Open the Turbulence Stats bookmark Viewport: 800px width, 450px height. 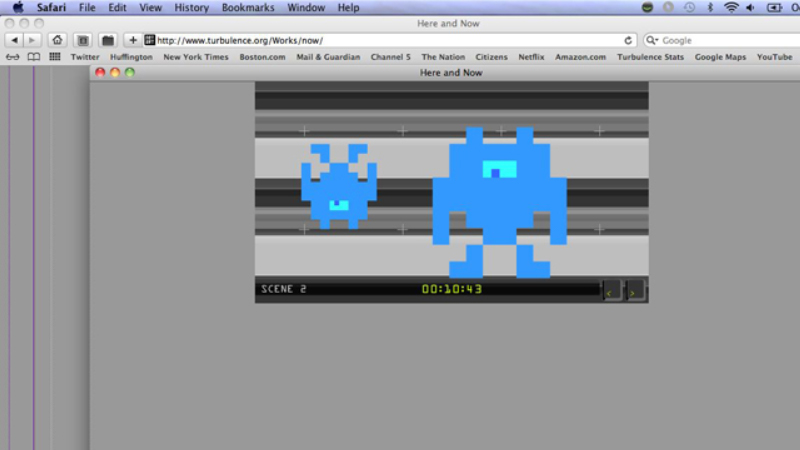[650, 57]
